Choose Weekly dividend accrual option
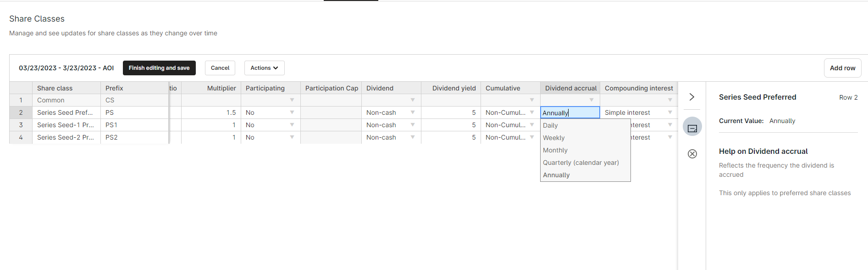868x270 pixels. [x=553, y=138]
